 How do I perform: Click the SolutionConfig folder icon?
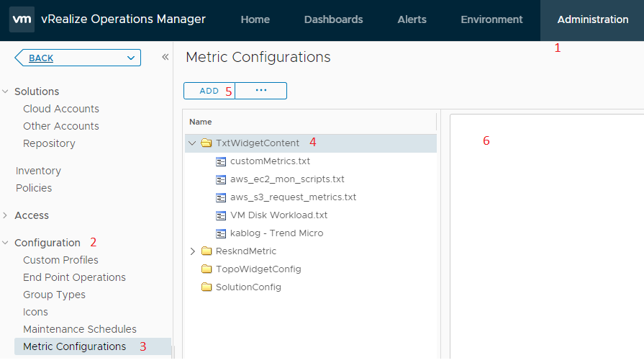[x=207, y=287]
